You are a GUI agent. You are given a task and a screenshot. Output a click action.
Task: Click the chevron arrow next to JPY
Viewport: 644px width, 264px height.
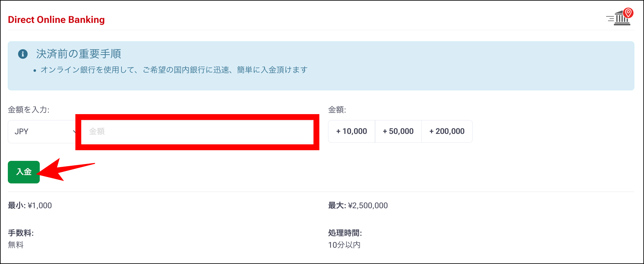pyautogui.click(x=75, y=132)
